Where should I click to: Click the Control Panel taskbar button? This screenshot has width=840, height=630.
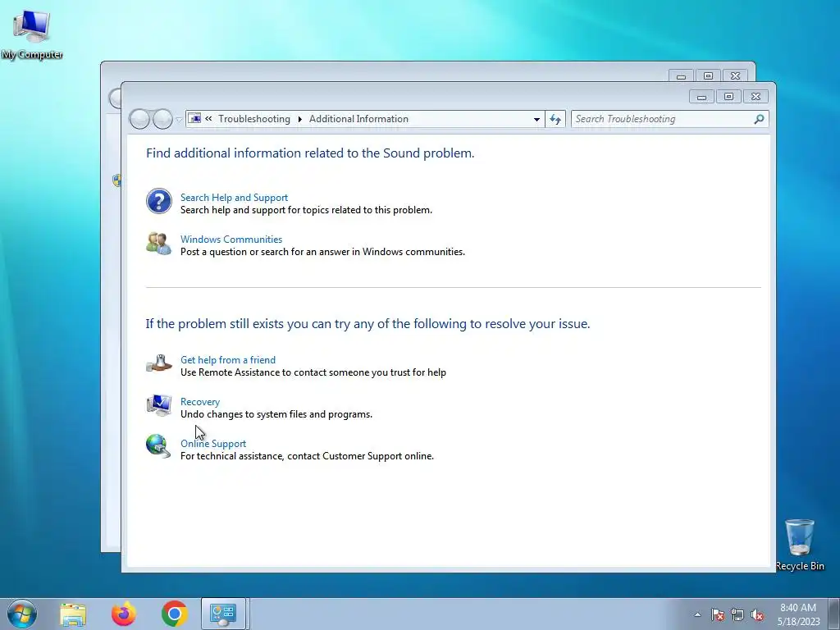(223, 614)
